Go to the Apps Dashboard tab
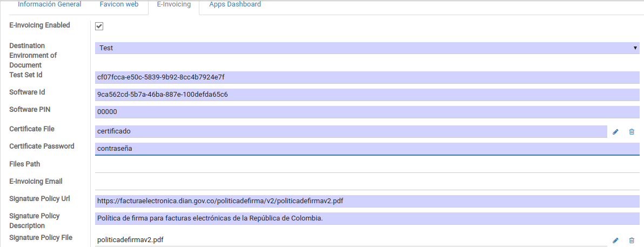 pyautogui.click(x=235, y=4)
